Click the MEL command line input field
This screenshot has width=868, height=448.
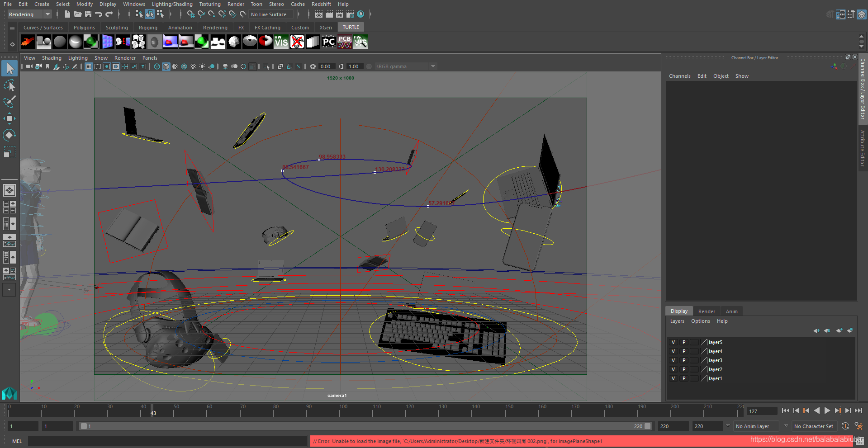pyautogui.click(x=167, y=441)
